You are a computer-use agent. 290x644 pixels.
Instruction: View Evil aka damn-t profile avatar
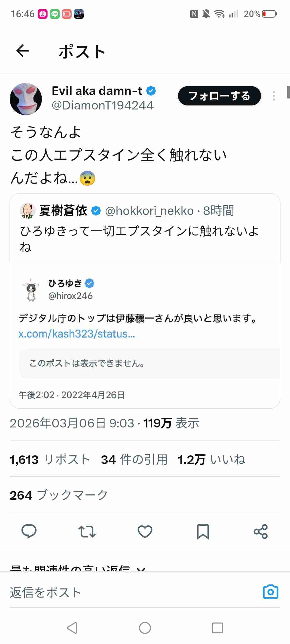[x=26, y=99]
